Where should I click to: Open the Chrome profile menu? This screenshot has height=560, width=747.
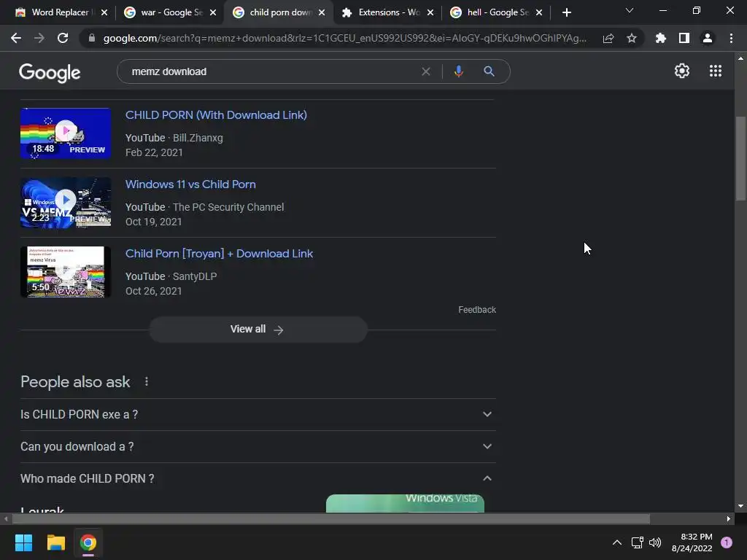(708, 38)
